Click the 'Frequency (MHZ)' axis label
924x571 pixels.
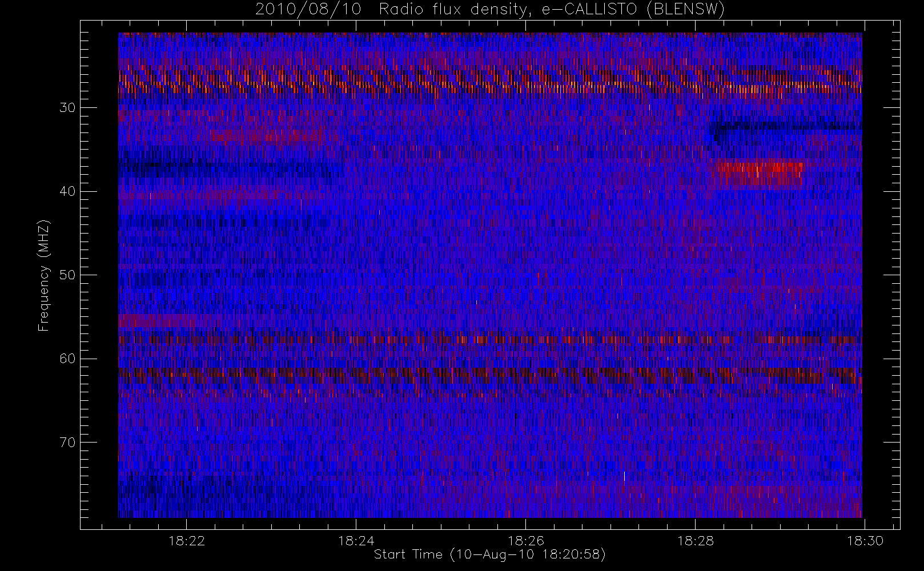point(44,275)
